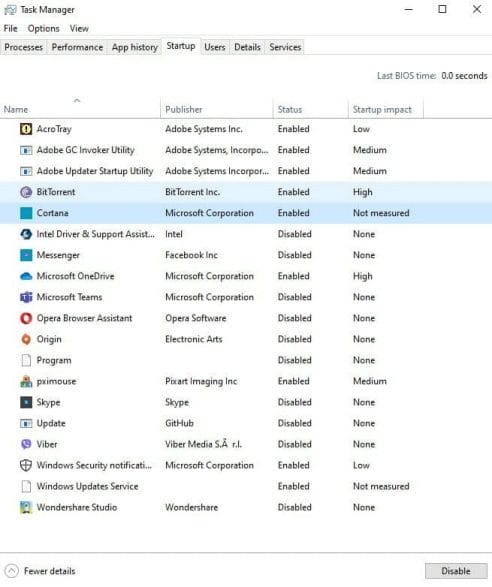Open the Options menu
The image size is (492, 587).
pos(43,28)
